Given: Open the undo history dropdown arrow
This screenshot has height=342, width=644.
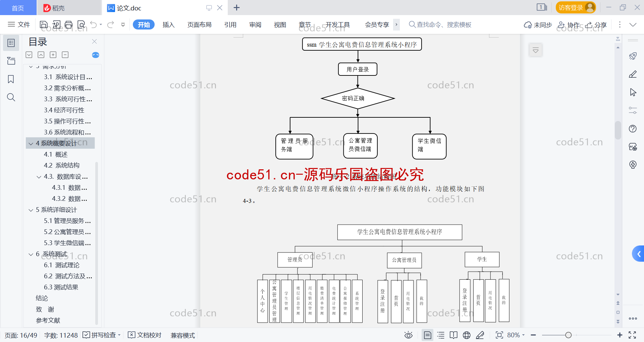Looking at the screenshot, I should [x=101, y=24].
